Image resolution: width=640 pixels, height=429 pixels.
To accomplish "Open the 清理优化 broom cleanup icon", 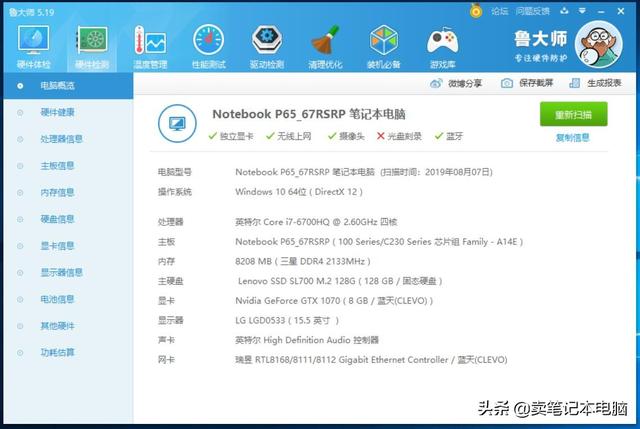I will point(325,44).
